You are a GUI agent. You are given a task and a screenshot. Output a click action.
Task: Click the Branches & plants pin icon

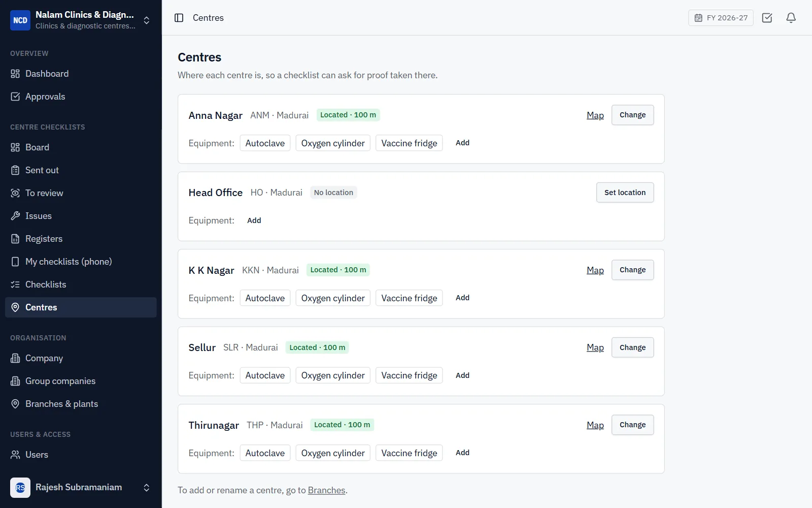tap(15, 404)
